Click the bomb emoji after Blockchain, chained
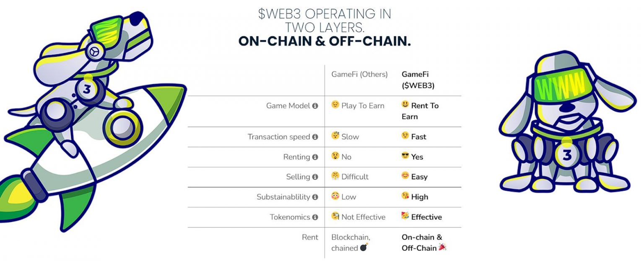644x261 pixels. (x=364, y=248)
